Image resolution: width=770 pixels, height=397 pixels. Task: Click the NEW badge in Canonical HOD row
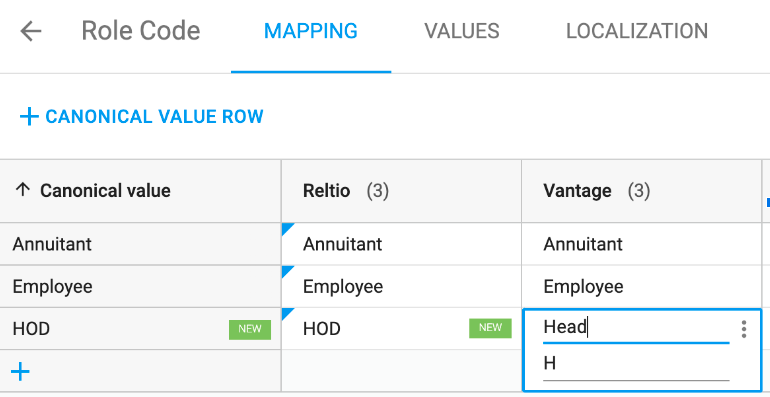(249, 329)
